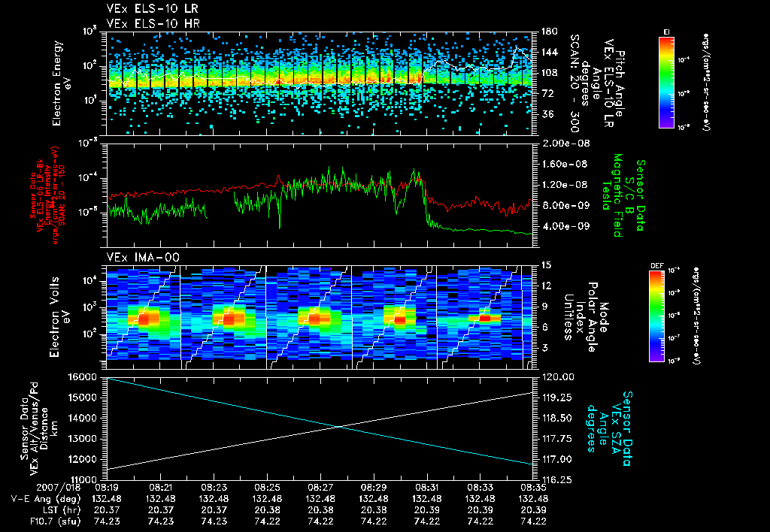Click the 116.25 SZA angle tick
The width and height of the screenshot is (770, 532).
557,480
